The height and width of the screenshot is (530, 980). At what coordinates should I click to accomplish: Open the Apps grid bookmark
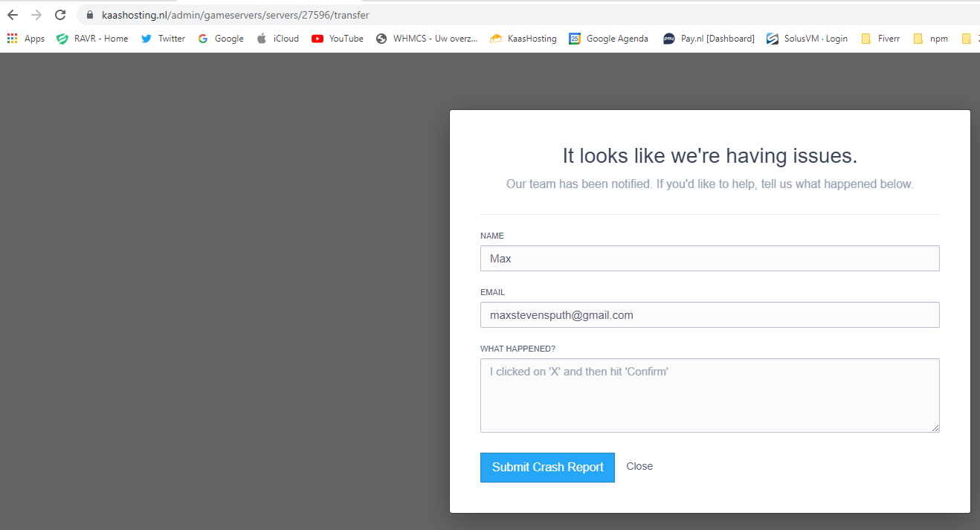pos(26,39)
